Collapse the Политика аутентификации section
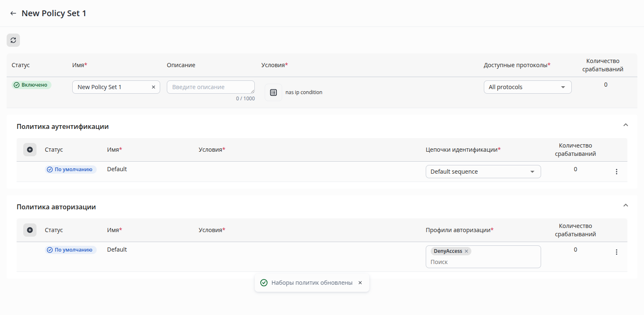 626,125
